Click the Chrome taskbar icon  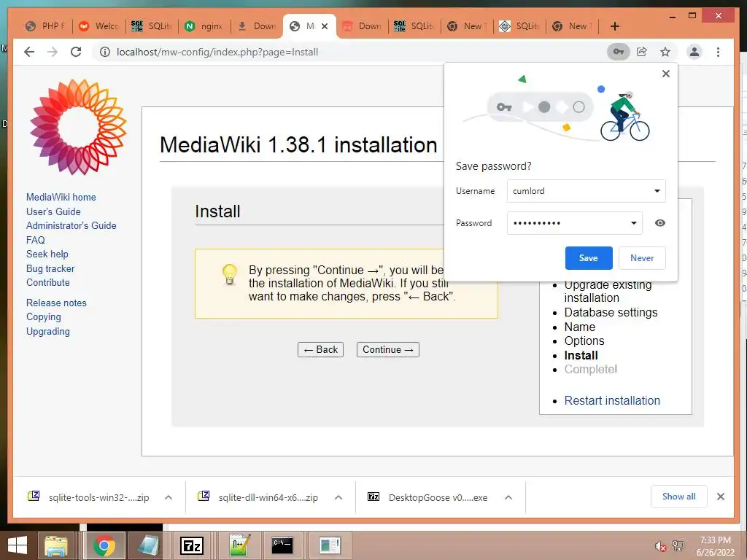[x=104, y=545]
